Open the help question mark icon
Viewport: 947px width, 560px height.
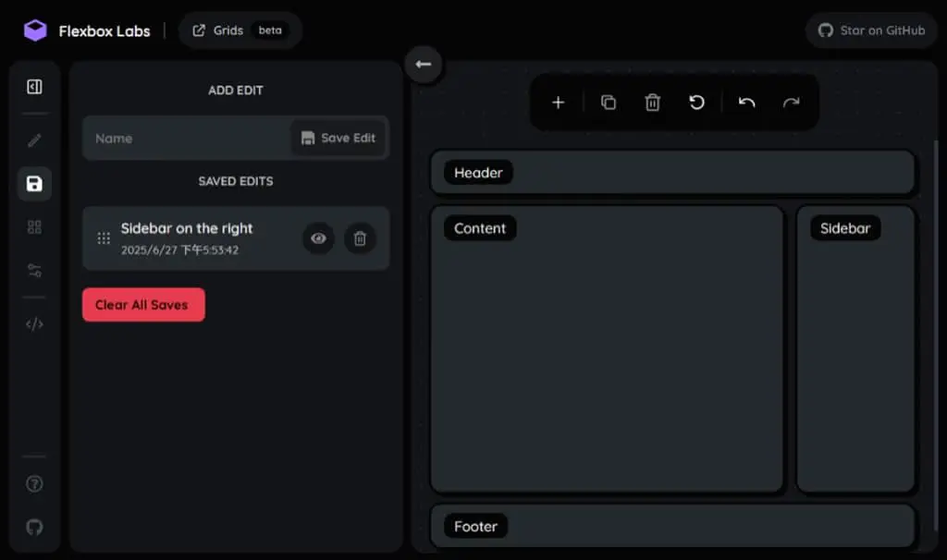coord(34,484)
